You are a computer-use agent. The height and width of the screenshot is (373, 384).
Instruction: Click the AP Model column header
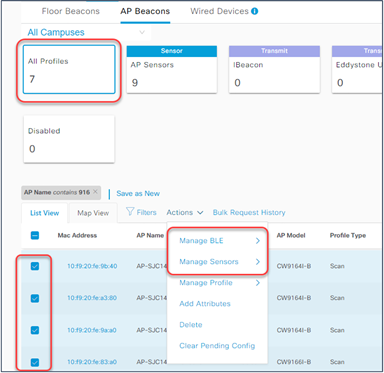pyautogui.click(x=291, y=235)
